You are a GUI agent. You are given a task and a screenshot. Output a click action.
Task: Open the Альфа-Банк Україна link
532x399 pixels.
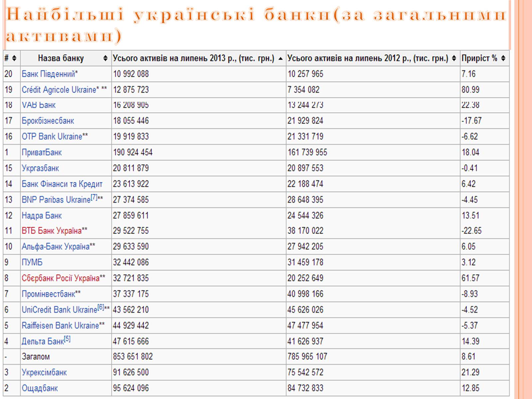(56, 247)
